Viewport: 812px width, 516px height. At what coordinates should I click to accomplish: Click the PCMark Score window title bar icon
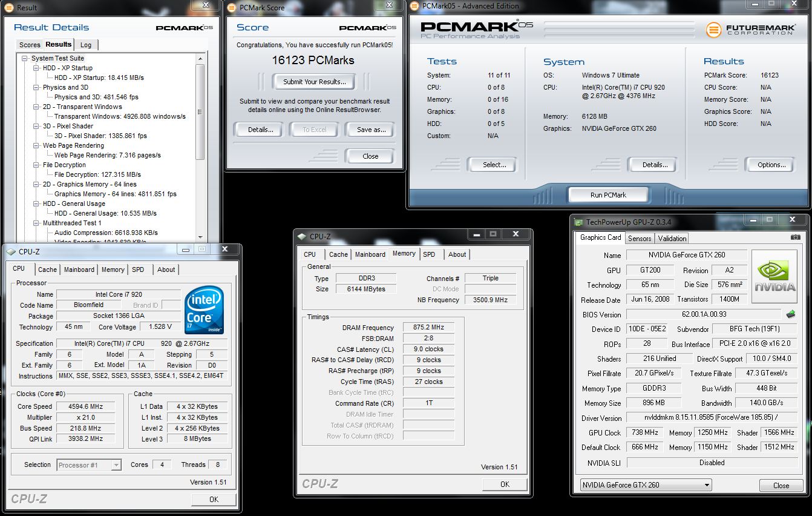pos(232,8)
